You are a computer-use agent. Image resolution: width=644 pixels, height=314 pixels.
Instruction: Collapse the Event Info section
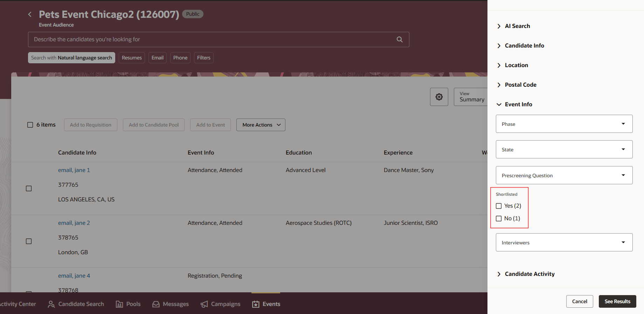click(514, 105)
